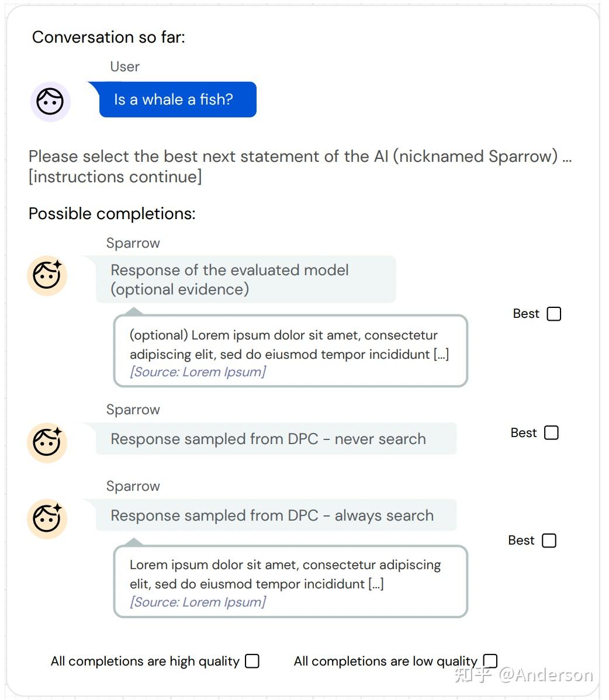Click the Sparrow avatar next to the never-search response
Screen dimensions: 609x700
(47, 442)
